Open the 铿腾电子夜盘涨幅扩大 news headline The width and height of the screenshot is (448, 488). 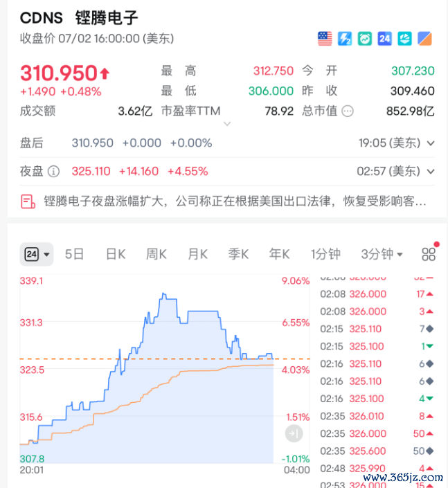(x=235, y=201)
